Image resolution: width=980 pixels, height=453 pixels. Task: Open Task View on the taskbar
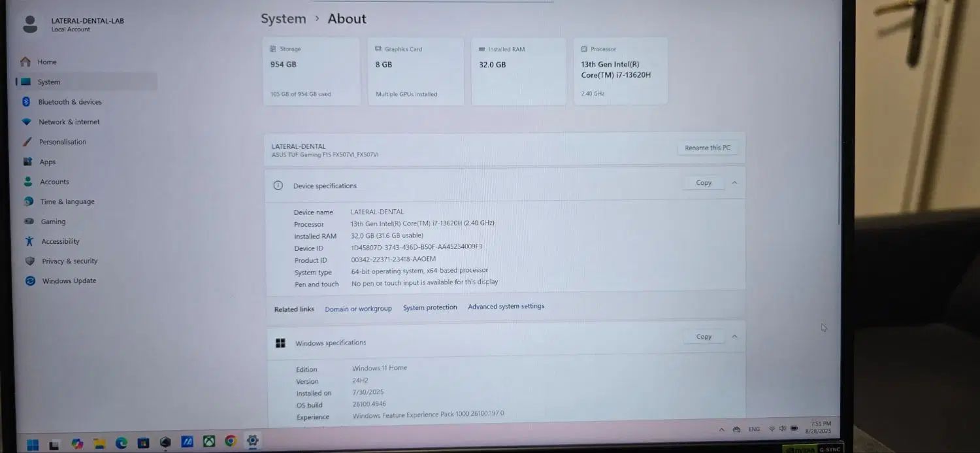(x=55, y=445)
